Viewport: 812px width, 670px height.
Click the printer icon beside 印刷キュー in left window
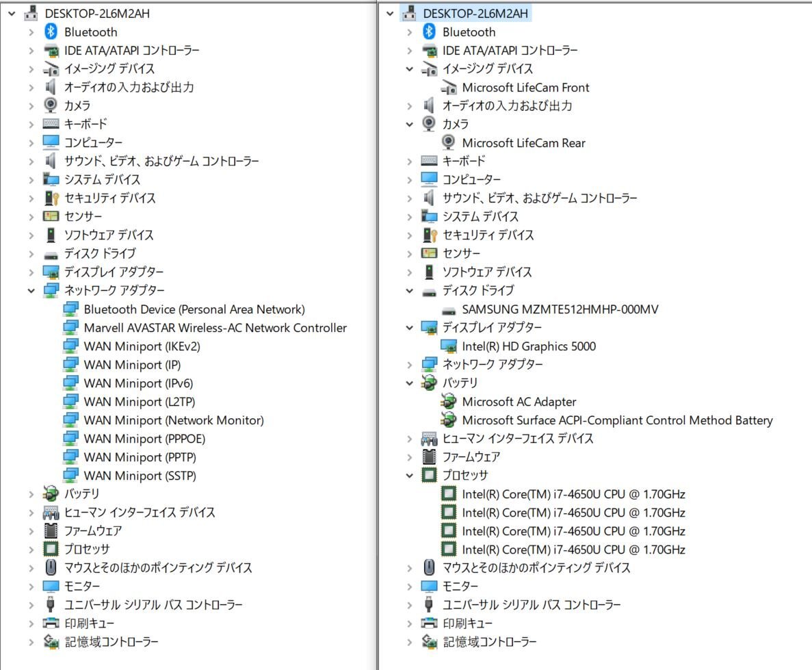51,623
